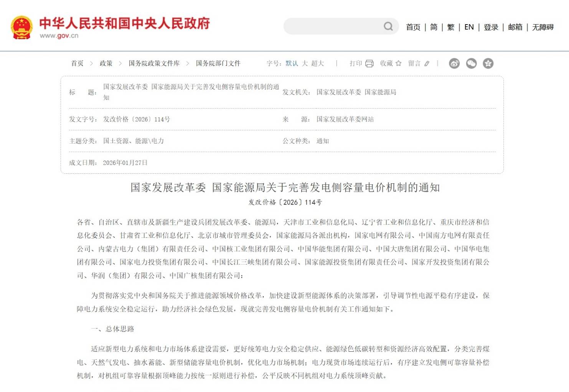Click the search magnifier icon
Image resolution: width=569 pixels, height=392 pixels.
click(388, 26)
